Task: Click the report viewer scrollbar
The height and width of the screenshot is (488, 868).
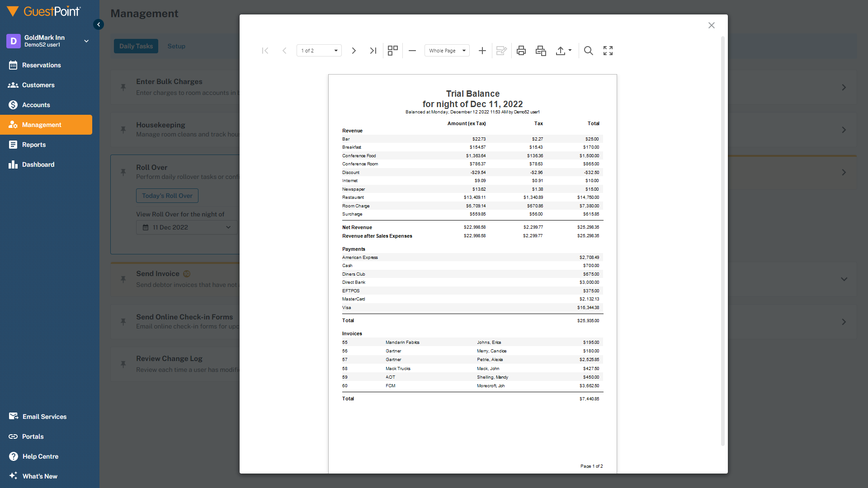Action: pyautogui.click(x=722, y=241)
